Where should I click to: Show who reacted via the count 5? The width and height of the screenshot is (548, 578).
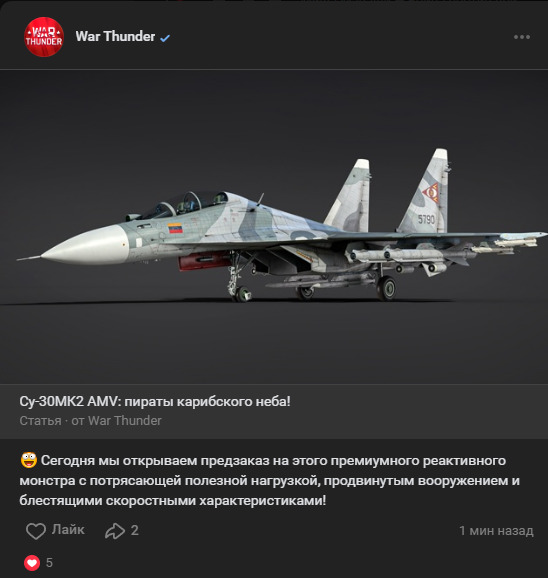[x=49, y=563]
